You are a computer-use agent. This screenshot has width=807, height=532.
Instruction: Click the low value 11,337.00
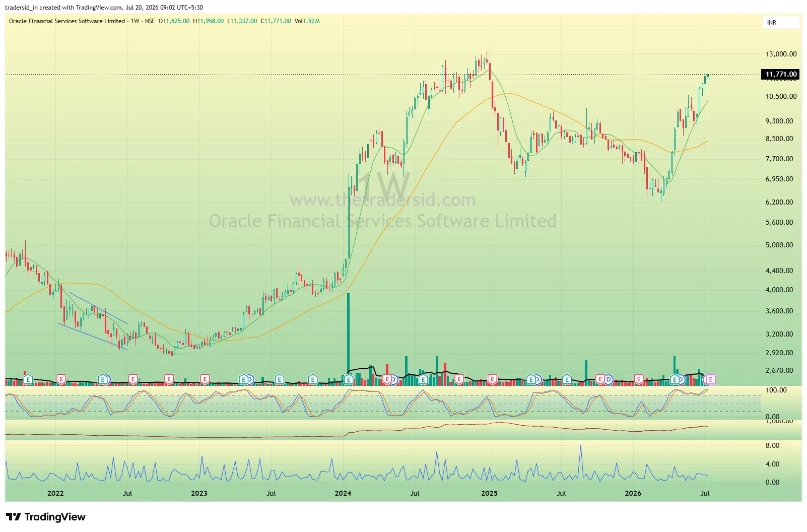coord(244,21)
